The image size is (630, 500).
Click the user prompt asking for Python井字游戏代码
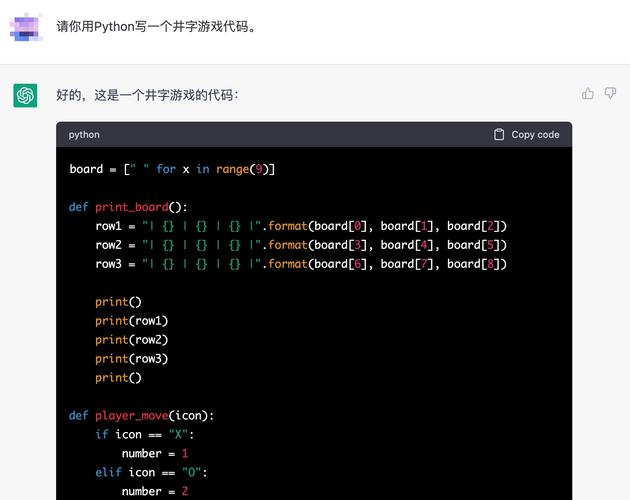(x=156, y=27)
